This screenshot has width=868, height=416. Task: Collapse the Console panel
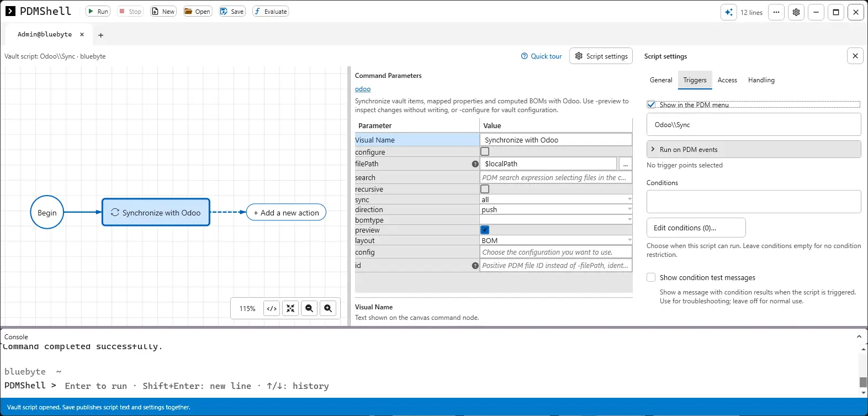click(x=859, y=336)
